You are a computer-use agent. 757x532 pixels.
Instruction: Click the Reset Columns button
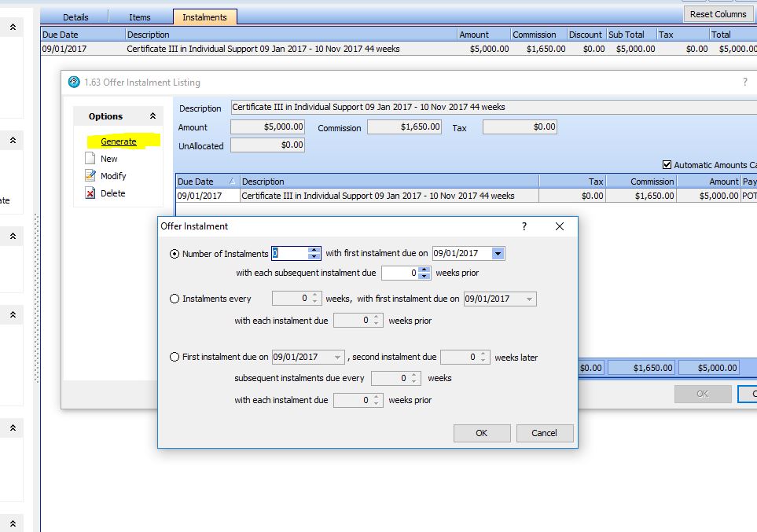click(718, 14)
